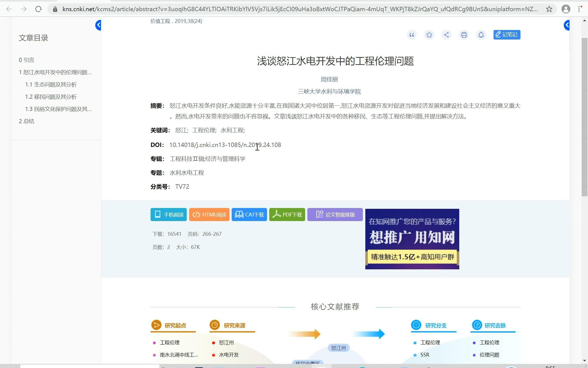This screenshot has height=368, width=588.
Task: Go to 1.1 生态问题及其分析
Action: click(51, 85)
